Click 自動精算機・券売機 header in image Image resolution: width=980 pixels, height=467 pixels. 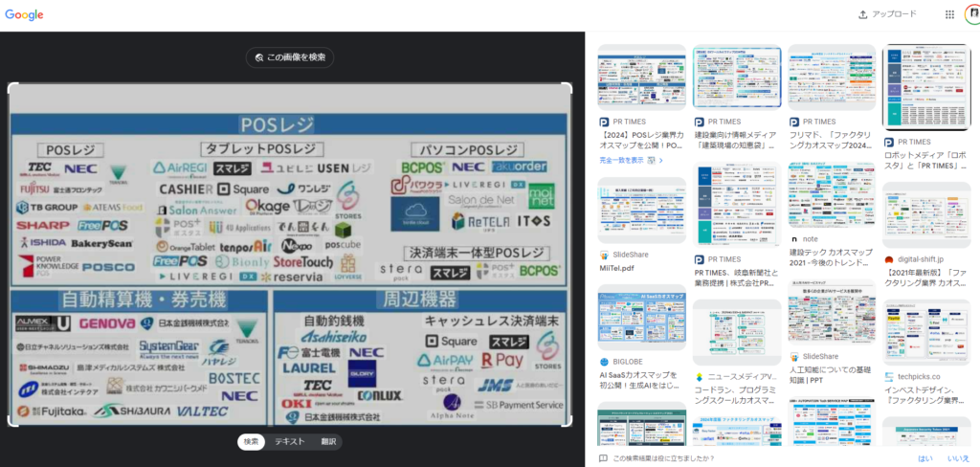tap(144, 300)
